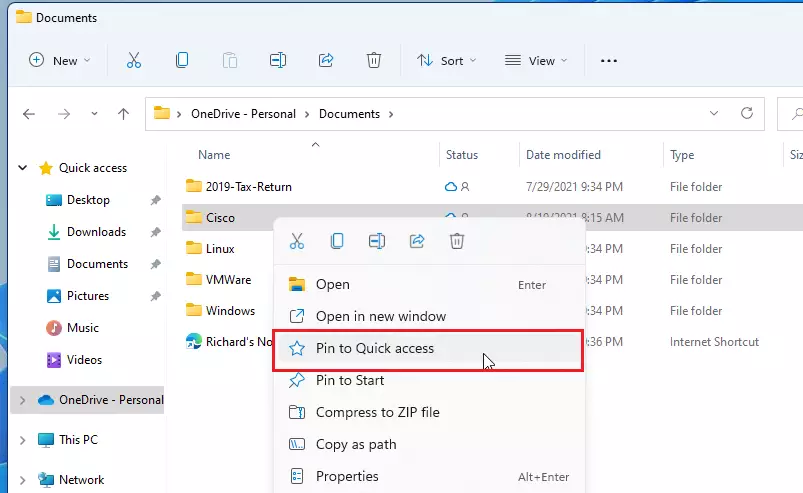Sort by the Type column header

pos(682,155)
